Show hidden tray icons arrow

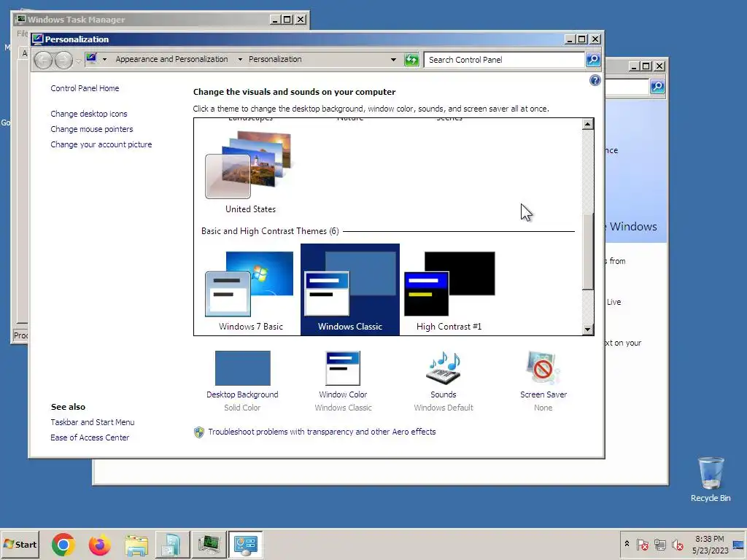click(627, 544)
